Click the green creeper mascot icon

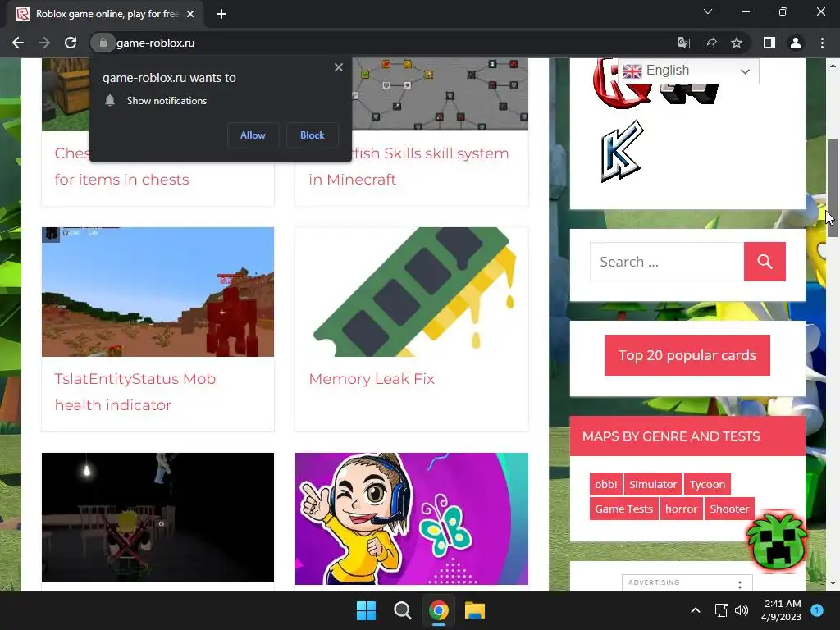[x=777, y=541]
